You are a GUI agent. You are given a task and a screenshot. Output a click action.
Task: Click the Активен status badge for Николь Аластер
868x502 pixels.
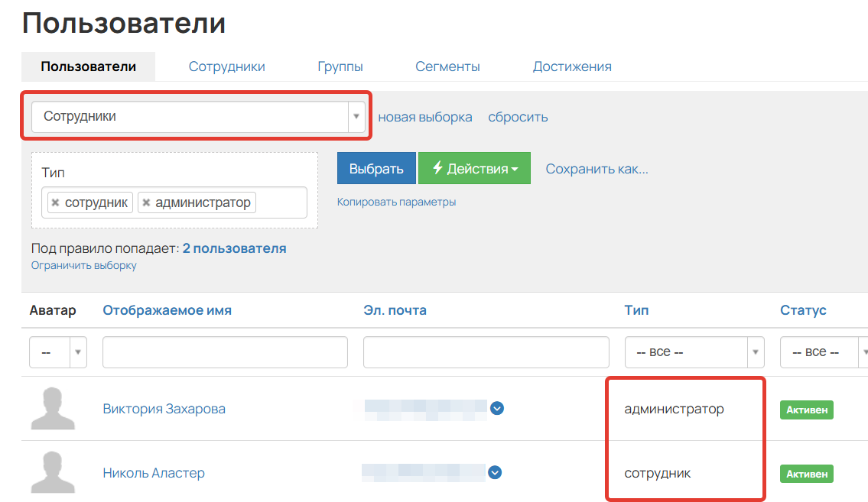click(x=806, y=474)
